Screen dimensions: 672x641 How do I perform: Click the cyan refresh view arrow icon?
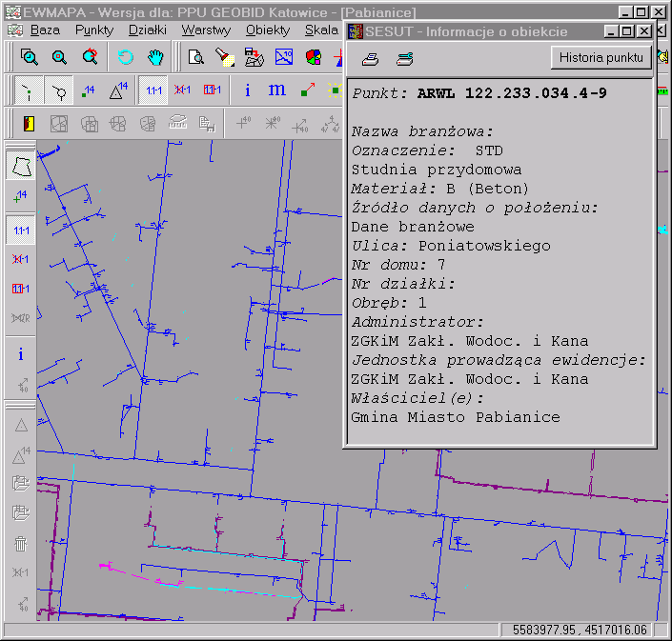point(125,57)
